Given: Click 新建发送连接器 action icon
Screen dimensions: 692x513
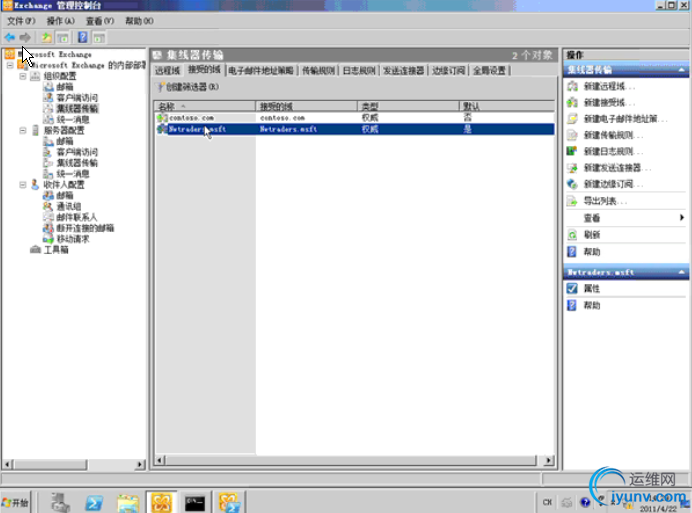Looking at the screenshot, I should tap(572, 168).
